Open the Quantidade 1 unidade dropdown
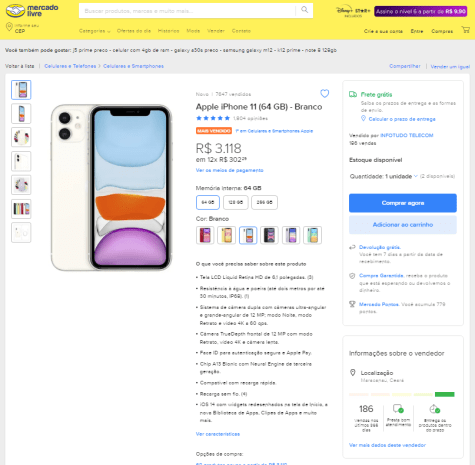Viewport: 475px width, 465px height. coord(383,176)
